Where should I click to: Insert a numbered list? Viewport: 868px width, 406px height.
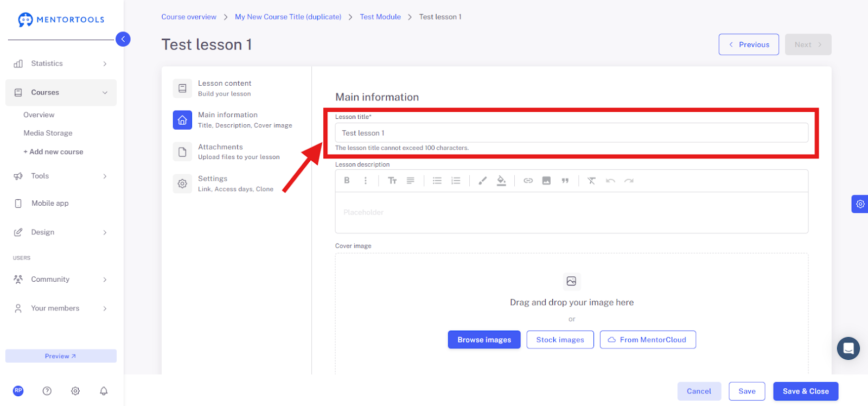[x=456, y=181]
